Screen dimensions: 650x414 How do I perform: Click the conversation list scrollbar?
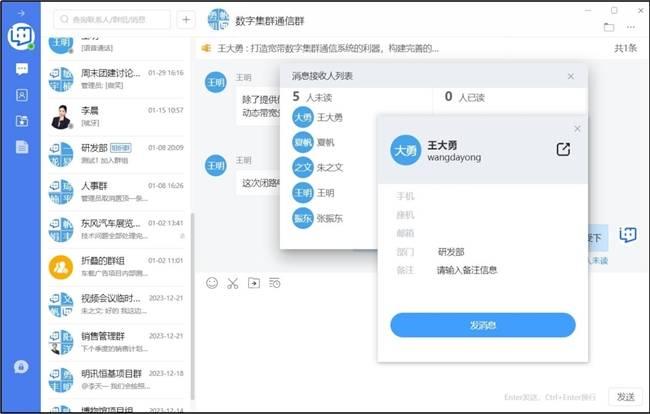pos(192,306)
